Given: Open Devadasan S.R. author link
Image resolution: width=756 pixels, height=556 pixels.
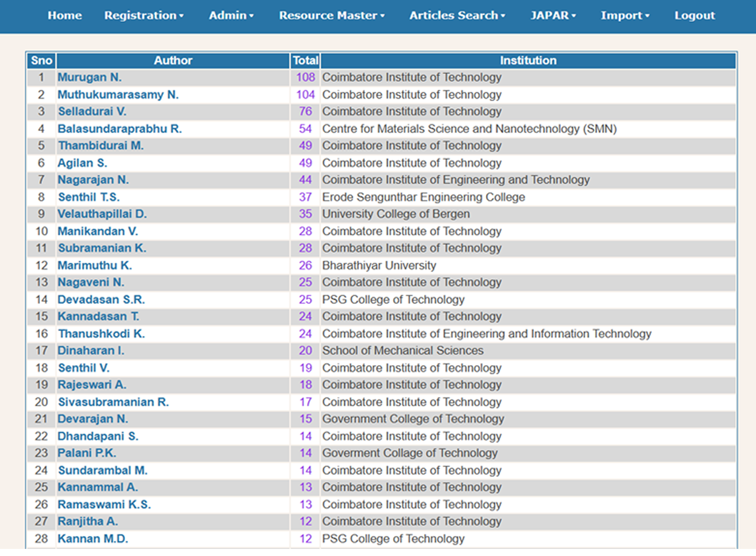Looking at the screenshot, I should click(101, 300).
